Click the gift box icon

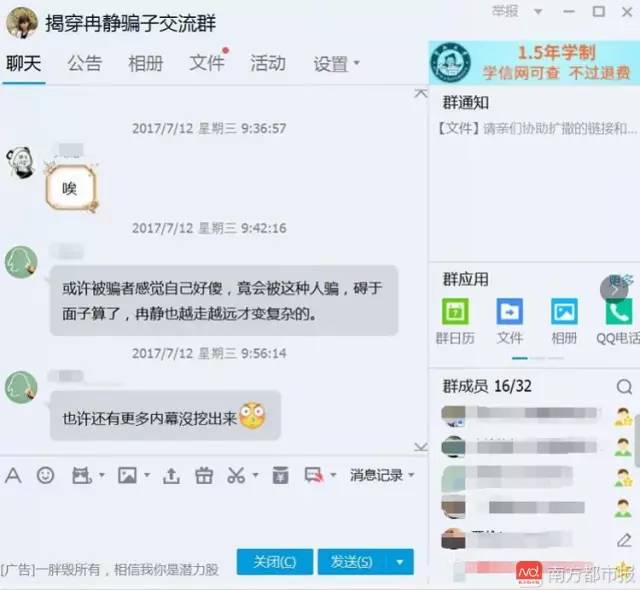pyautogui.click(x=204, y=475)
